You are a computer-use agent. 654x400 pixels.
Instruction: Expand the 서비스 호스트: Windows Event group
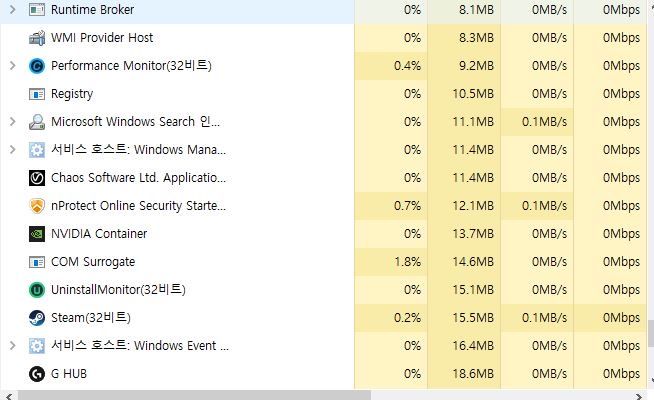click(12, 346)
